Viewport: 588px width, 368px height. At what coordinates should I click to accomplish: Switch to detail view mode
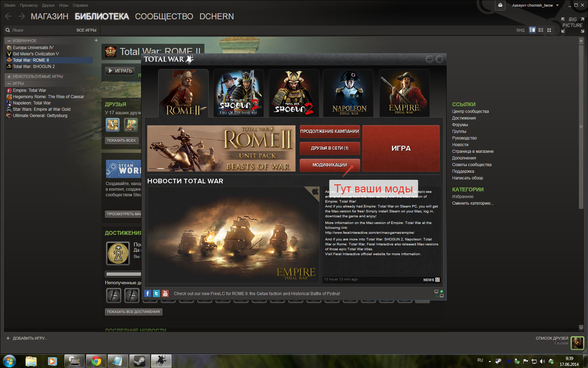pyautogui.click(x=532, y=30)
